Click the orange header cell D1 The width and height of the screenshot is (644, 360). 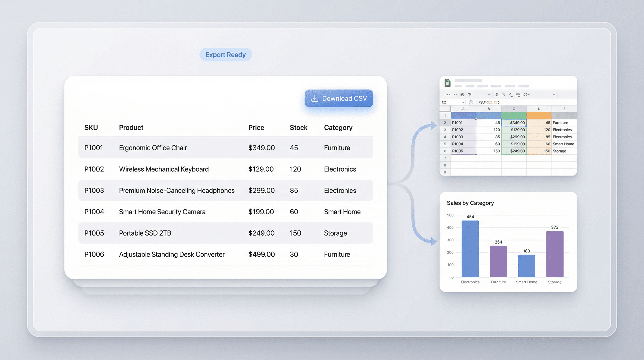pos(539,116)
